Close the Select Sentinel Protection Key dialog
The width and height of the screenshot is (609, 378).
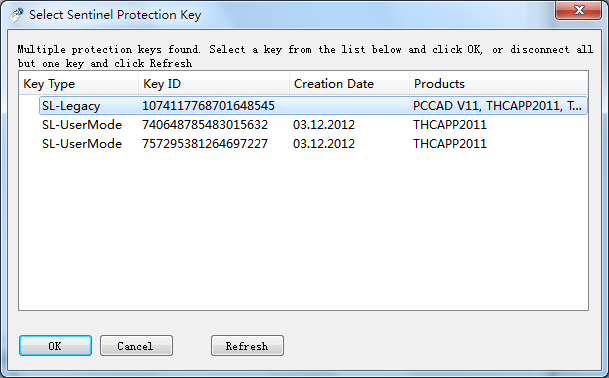point(579,10)
